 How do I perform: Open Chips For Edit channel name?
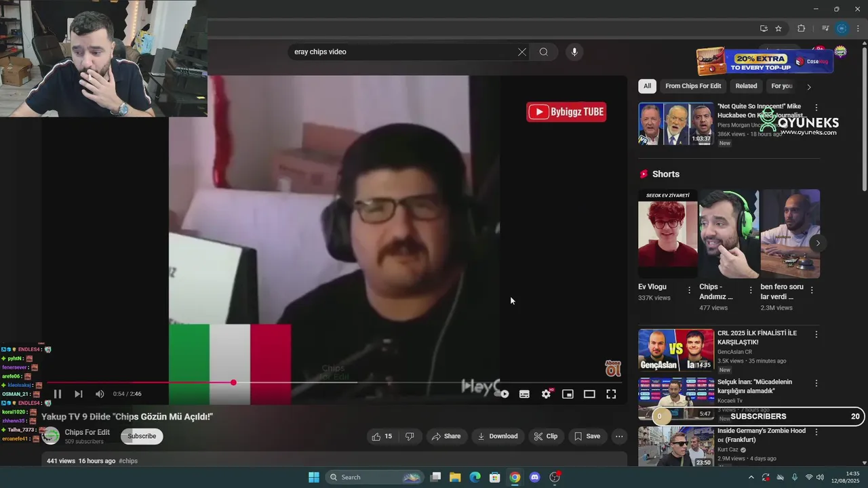[x=87, y=432]
